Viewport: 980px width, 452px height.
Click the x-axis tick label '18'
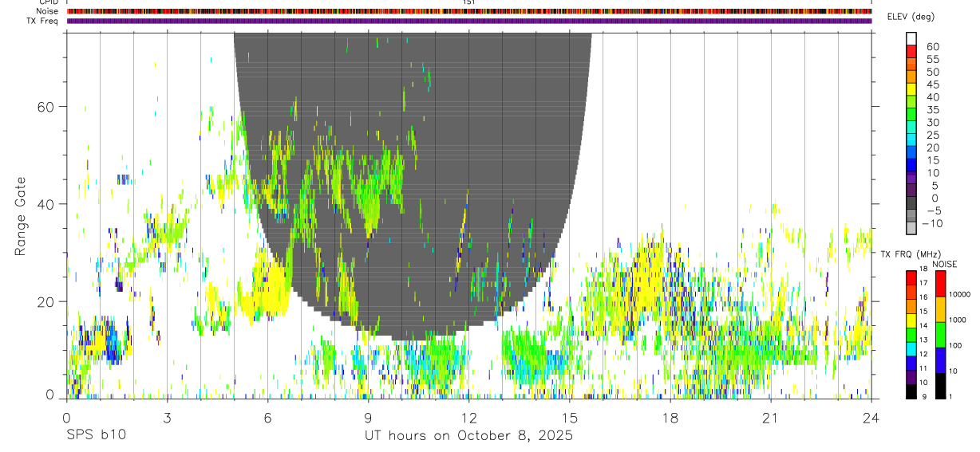pos(670,418)
